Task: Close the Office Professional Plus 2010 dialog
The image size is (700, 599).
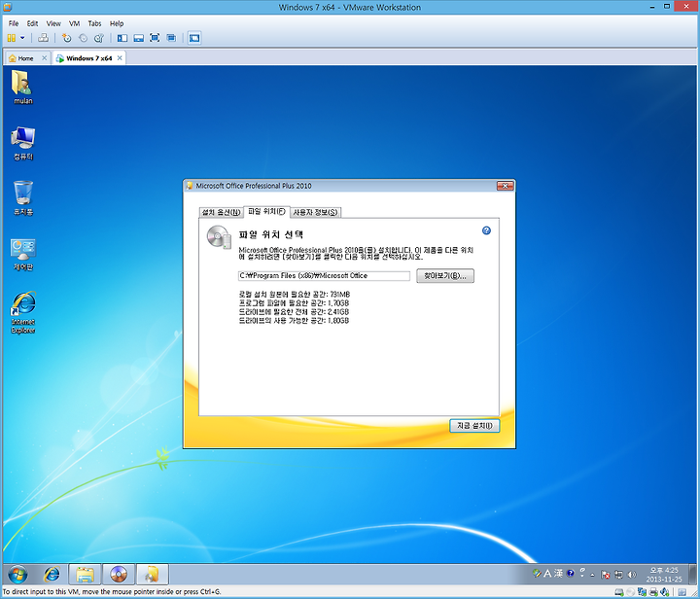Action: pyautogui.click(x=505, y=186)
